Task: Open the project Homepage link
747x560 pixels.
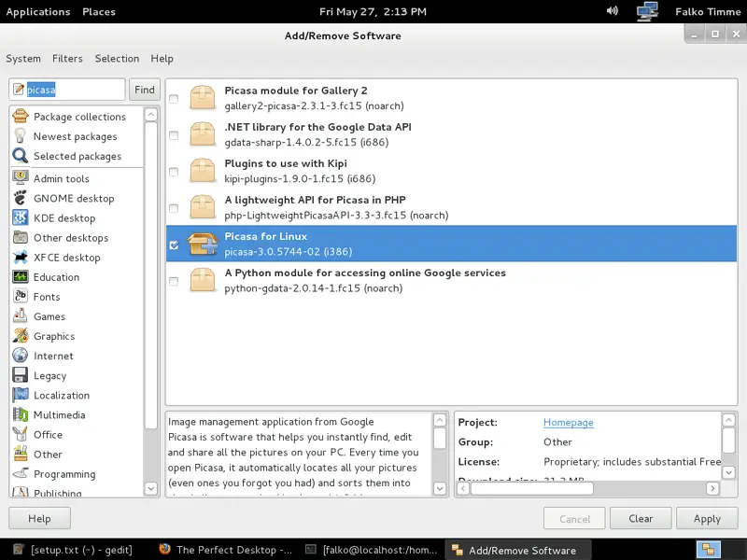Action: [569, 423]
